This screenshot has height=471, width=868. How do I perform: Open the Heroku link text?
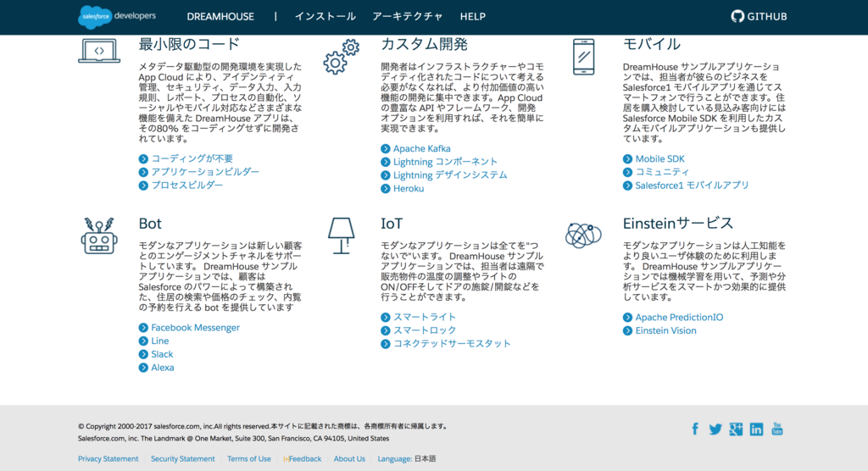pyautogui.click(x=409, y=188)
